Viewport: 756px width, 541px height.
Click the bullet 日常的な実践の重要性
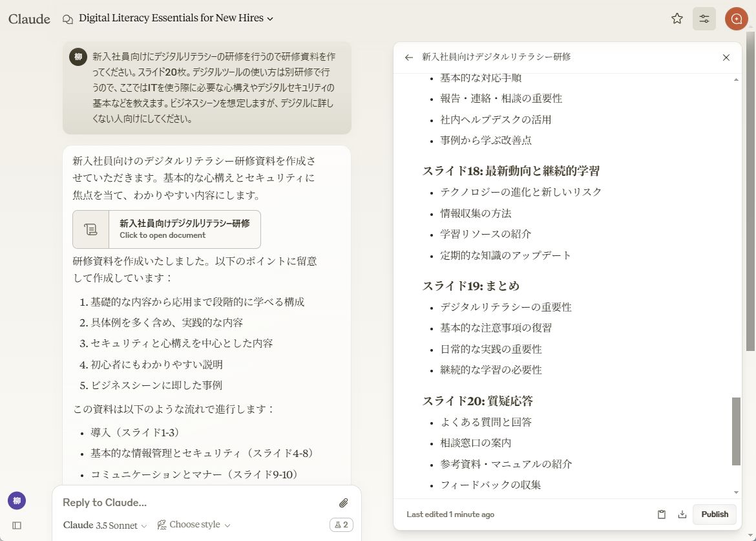coord(491,349)
